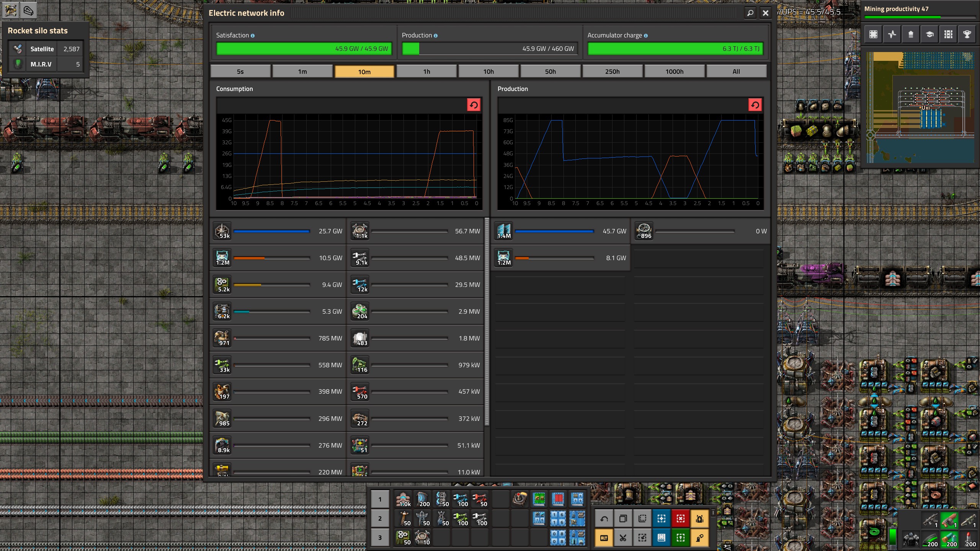Toggle blue inserter entry 29.5 MW

(416, 285)
